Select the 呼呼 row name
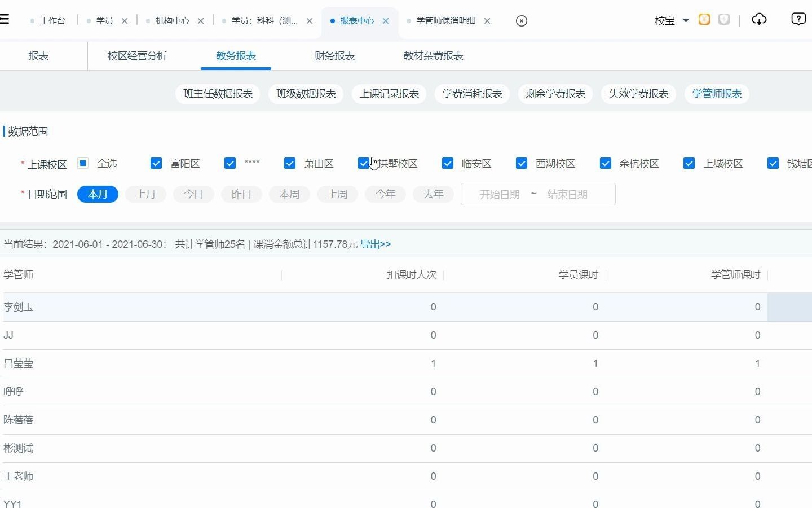This screenshot has height=508, width=812. click(14, 392)
